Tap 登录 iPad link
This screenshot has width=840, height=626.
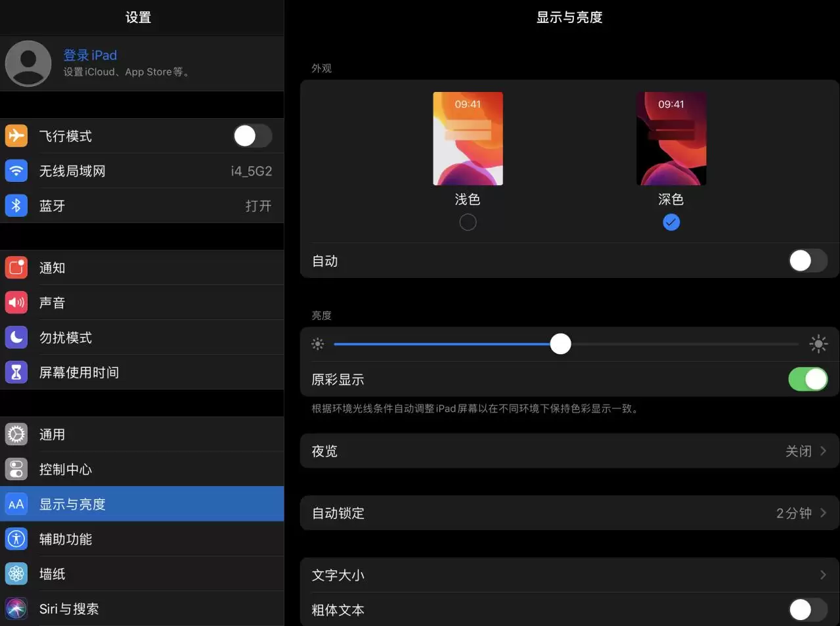pyautogui.click(x=90, y=55)
